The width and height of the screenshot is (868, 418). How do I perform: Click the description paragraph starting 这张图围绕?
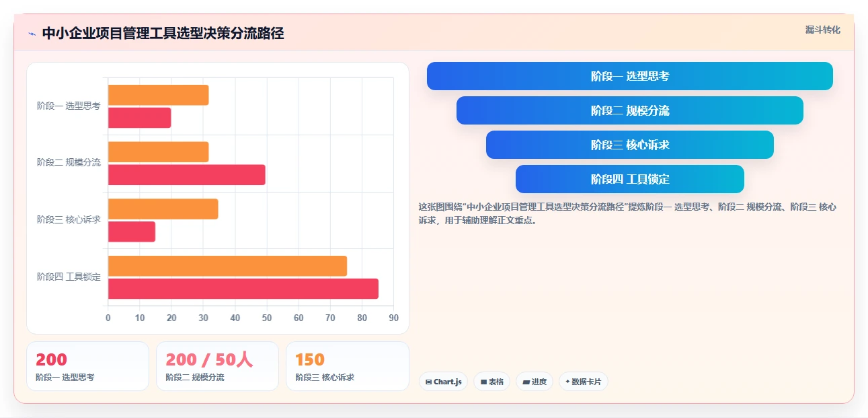click(627, 213)
